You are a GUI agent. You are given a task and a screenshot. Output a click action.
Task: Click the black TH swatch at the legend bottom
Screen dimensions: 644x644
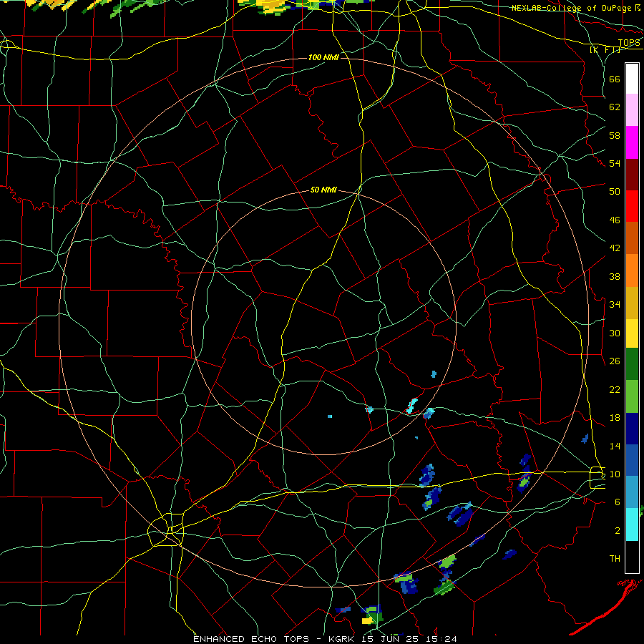pyautogui.click(x=632, y=557)
